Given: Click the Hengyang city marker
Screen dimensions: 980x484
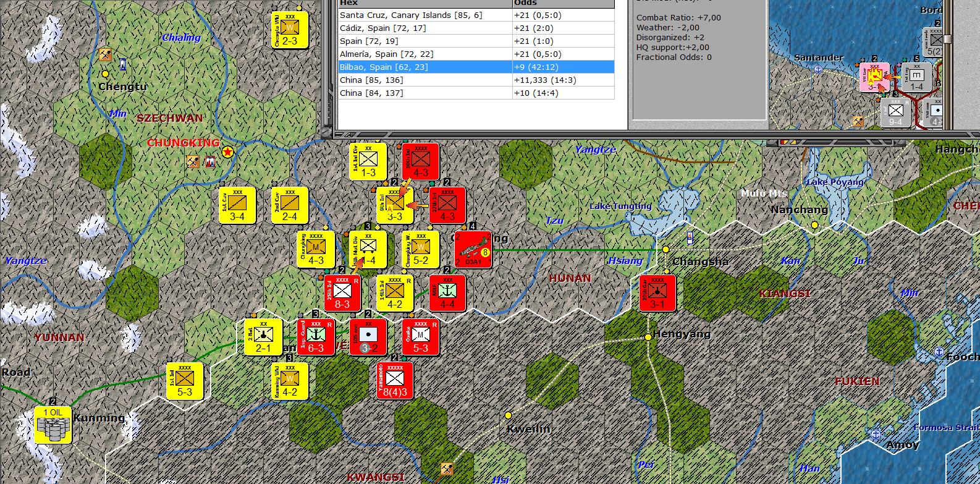Looking at the screenshot, I should [x=648, y=337].
